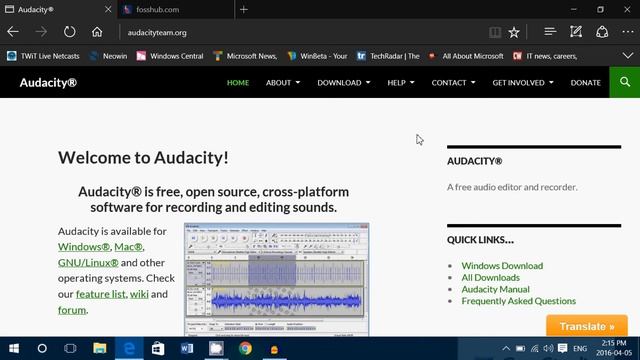Expand the favorites bar overflow chevron

click(628, 56)
